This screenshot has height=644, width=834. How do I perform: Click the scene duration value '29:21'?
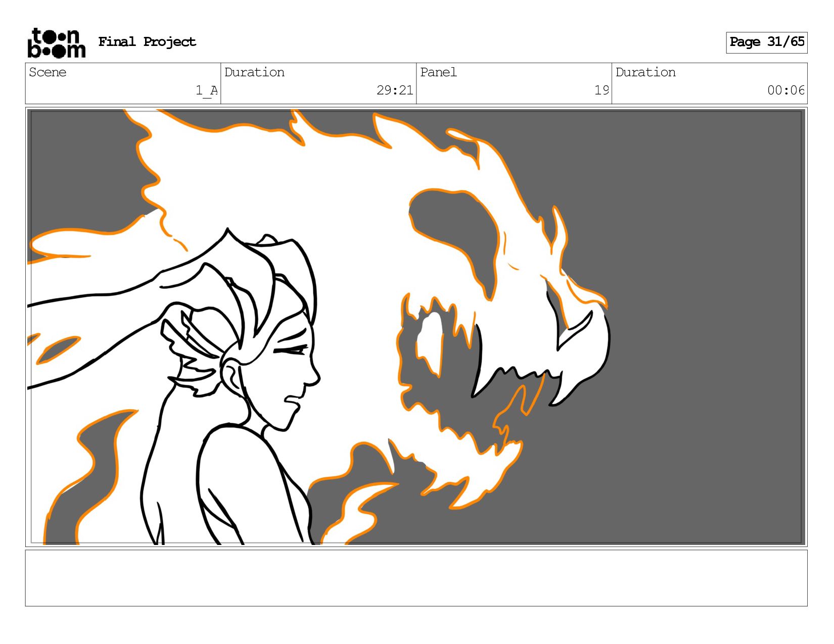pyautogui.click(x=395, y=90)
